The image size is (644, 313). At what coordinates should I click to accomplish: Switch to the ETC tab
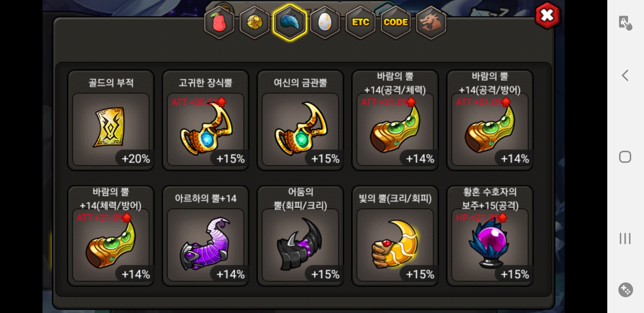click(360, 23)
